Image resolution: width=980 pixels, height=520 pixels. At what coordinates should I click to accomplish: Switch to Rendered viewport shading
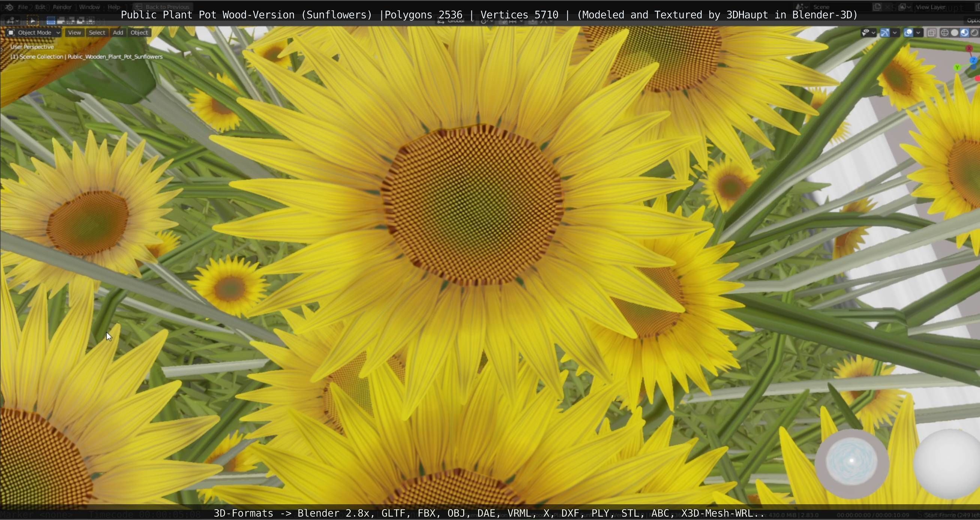coord(974,33)
